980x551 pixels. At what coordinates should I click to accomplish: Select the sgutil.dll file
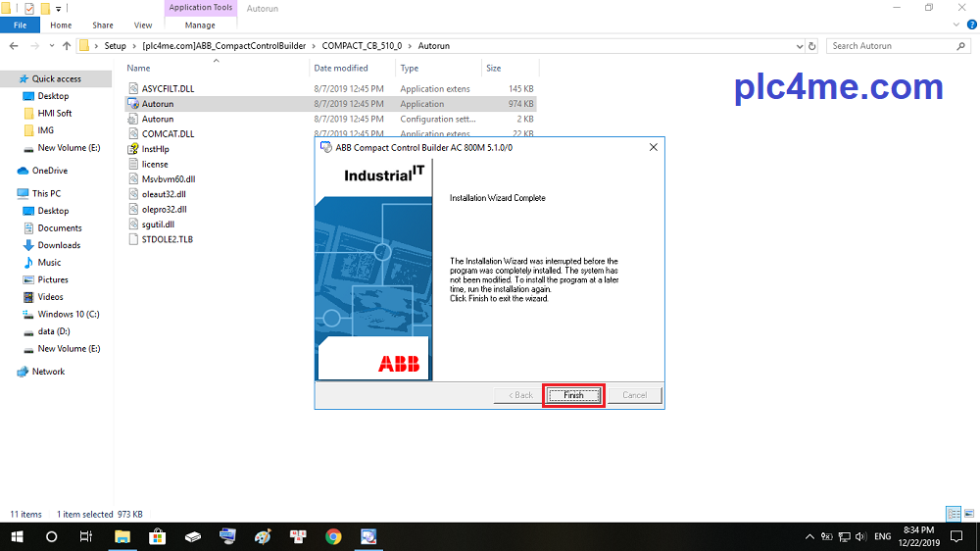[158, 225]
